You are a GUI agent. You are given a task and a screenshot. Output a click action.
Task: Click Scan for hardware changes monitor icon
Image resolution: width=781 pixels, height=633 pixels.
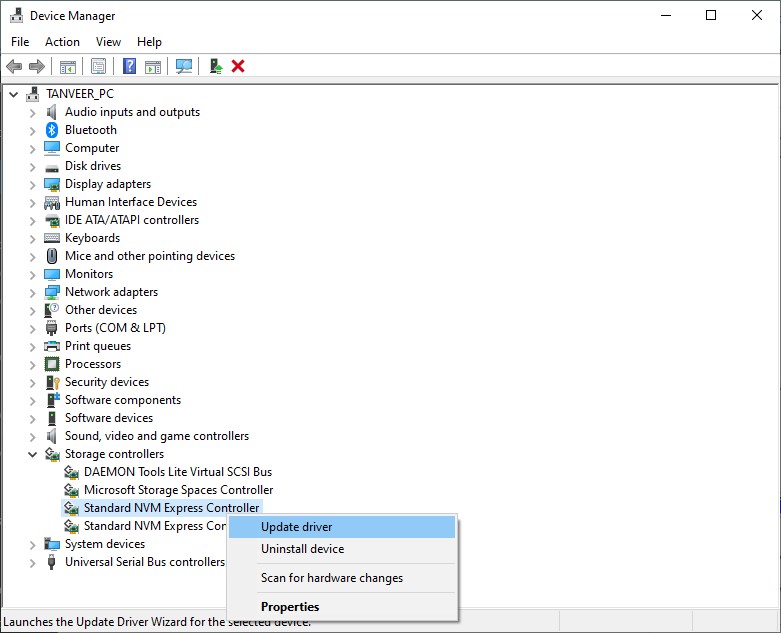(x=184, y=66)
